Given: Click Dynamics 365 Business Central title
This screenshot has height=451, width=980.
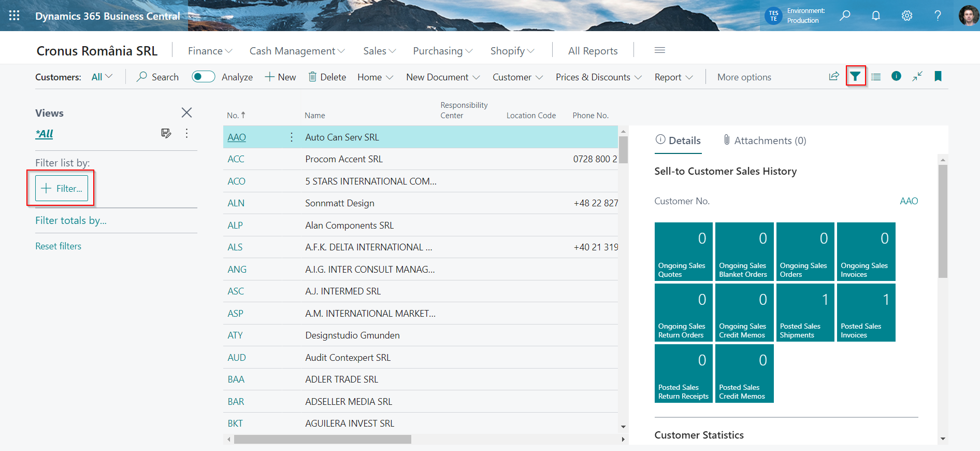Looking at the screenshot, I should coord(108,16).
